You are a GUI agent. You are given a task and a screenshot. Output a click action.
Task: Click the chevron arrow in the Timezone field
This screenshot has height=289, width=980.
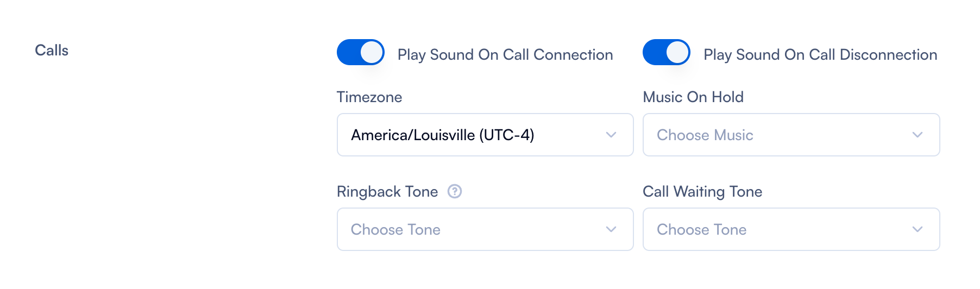coord(611,135)
